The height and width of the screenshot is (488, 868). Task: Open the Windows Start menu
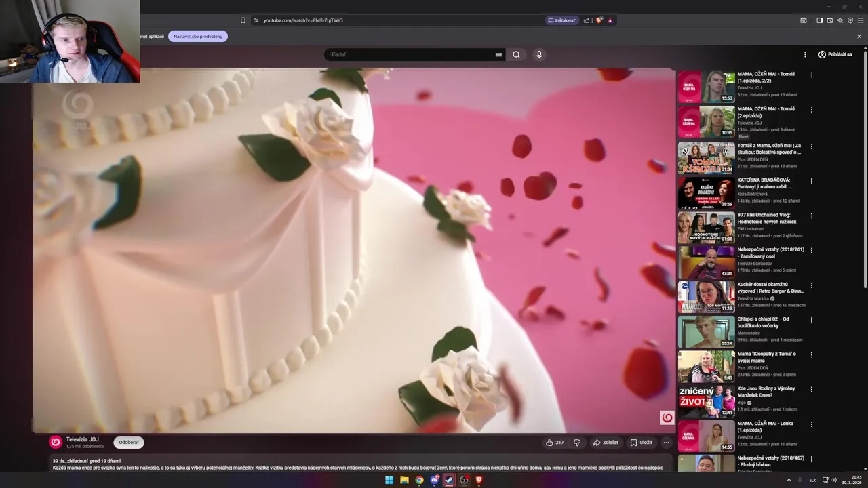[x=389, y=480]
